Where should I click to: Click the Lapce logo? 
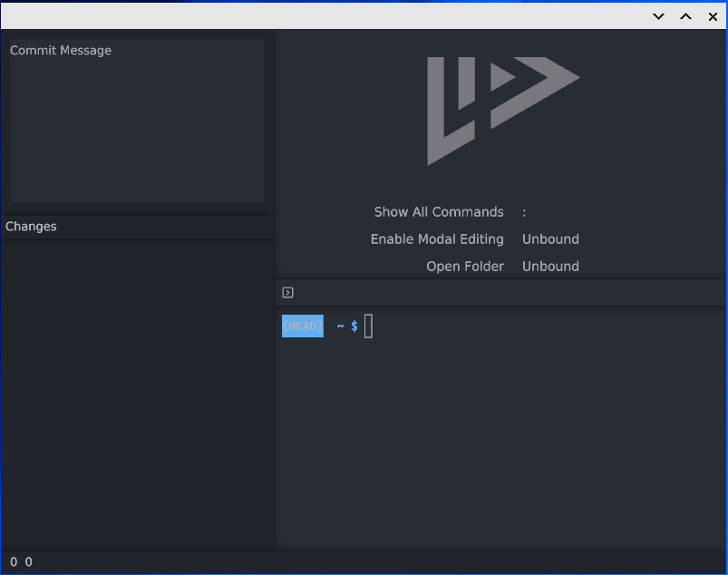point(502,111)
